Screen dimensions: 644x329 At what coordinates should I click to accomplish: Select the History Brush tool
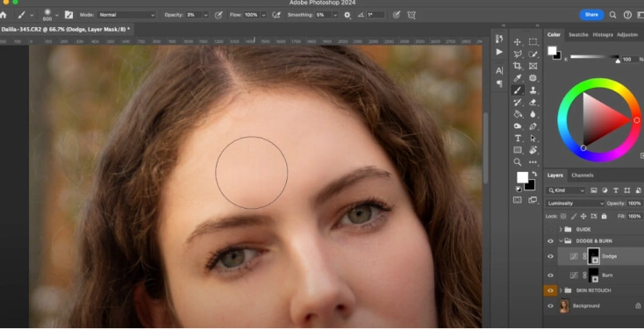[518, 102]
